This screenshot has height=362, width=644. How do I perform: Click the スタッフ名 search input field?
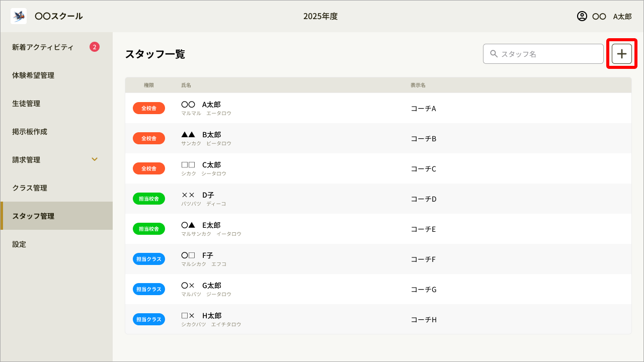[x=543, y=53]
